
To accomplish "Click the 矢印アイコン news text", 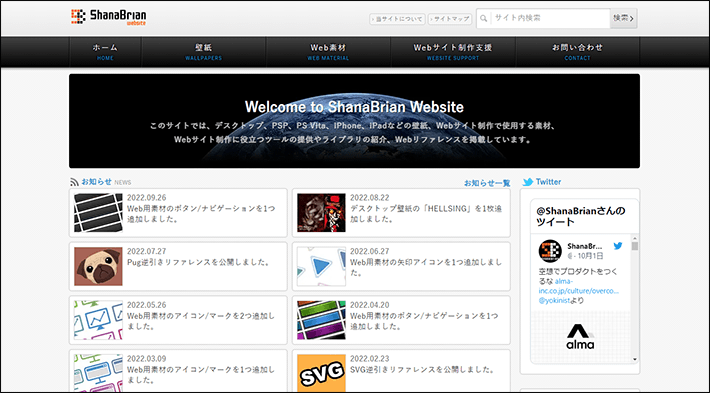I will [426, 267].
